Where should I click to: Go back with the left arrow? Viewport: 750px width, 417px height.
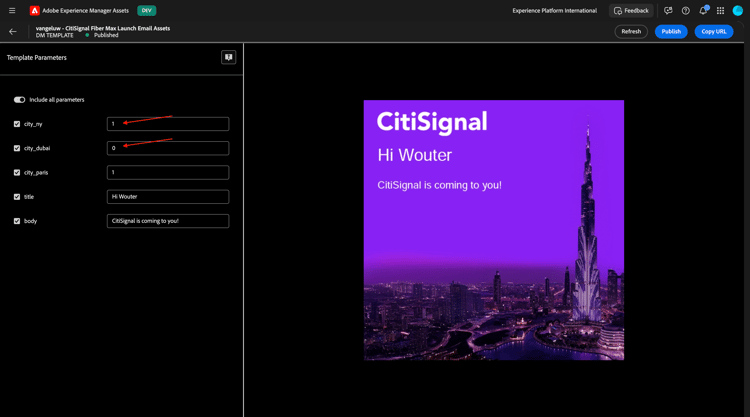(x=13, y=32)
